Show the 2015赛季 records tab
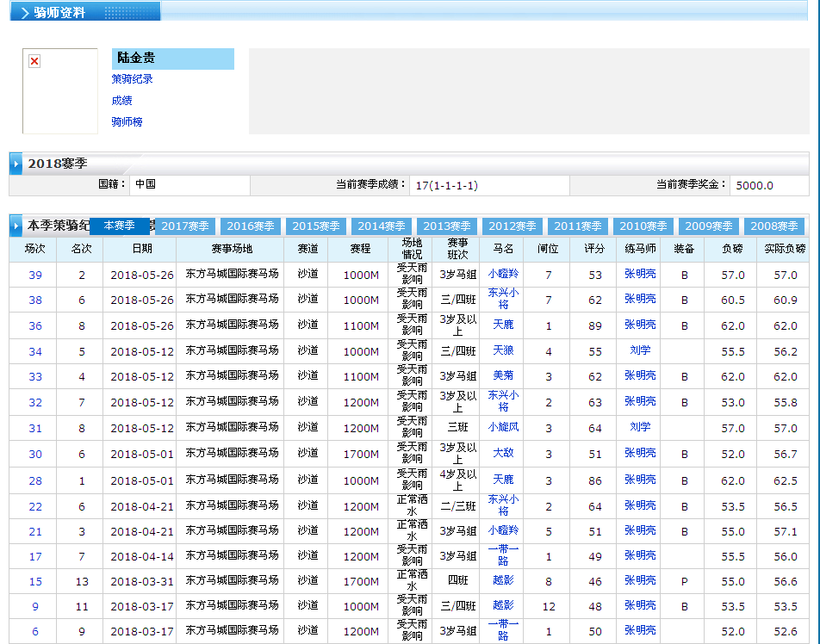This screenshot has width=820, height=644. (x=316, y=226)
